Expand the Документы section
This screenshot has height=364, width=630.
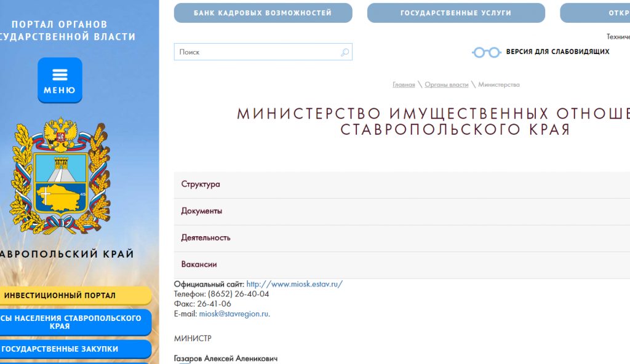coord(202,211)
